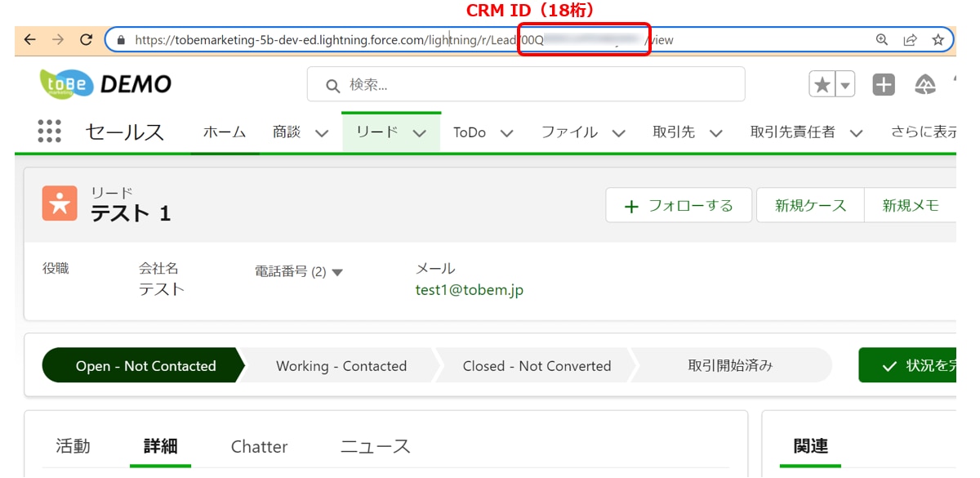Open the 取引先 navigation tab
Viewport: 980px width, 478px height.
674,132
